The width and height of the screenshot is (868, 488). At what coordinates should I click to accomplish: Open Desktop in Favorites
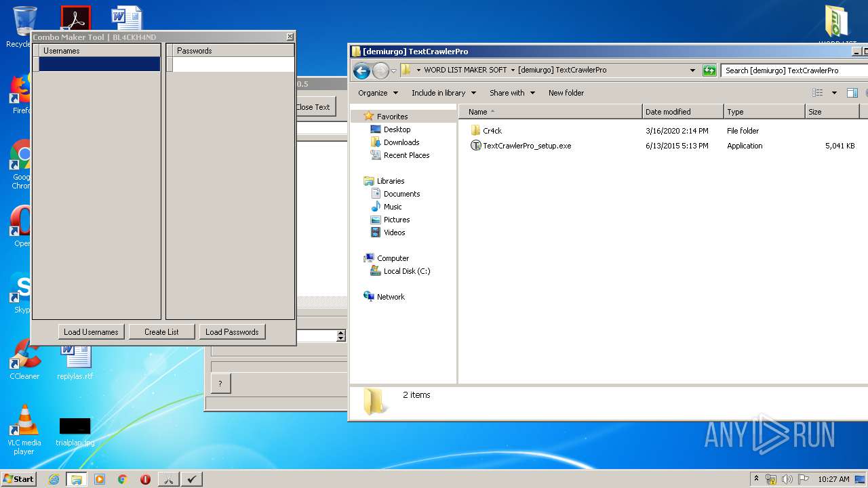397,129
